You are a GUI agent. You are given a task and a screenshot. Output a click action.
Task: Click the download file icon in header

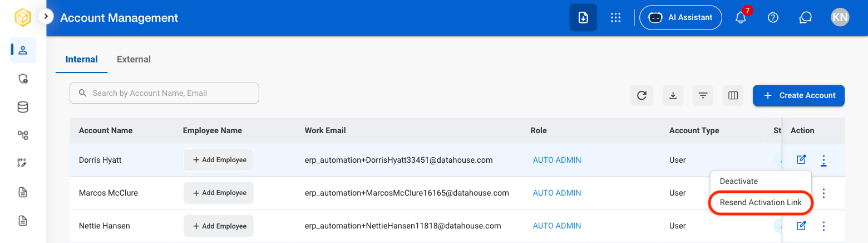[583, 17]
